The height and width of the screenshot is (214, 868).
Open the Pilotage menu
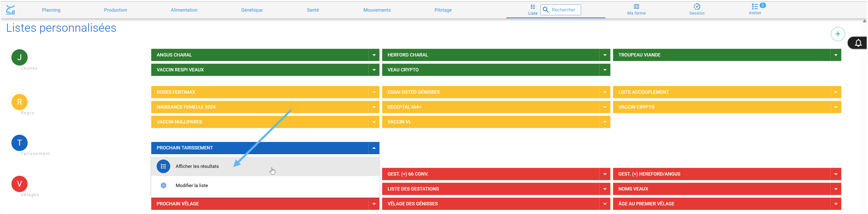tap(443, 10)
